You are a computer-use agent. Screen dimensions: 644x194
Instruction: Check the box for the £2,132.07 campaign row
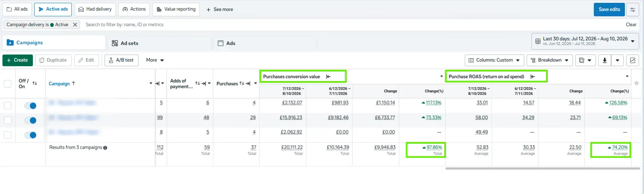7,105
